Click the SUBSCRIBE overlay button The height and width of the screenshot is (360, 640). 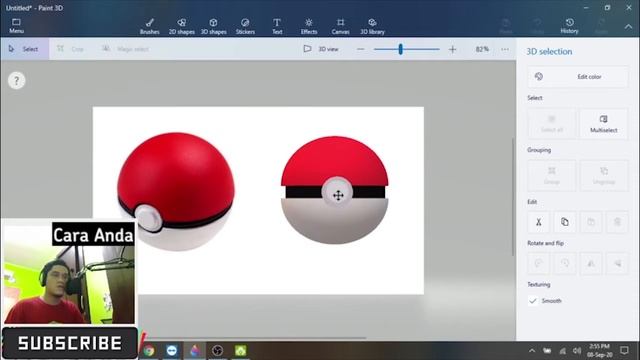click(x=70, y=343)
